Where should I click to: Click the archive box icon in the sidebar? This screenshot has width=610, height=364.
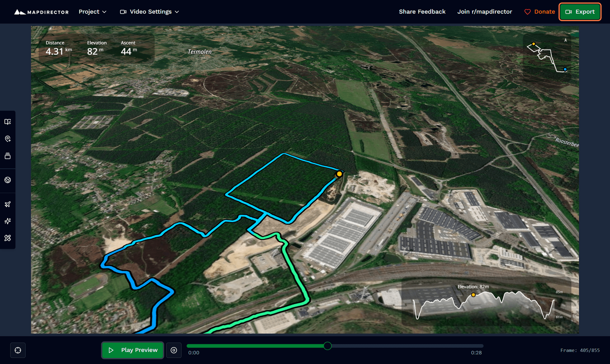pyautogui.click(x=8, y=156)
